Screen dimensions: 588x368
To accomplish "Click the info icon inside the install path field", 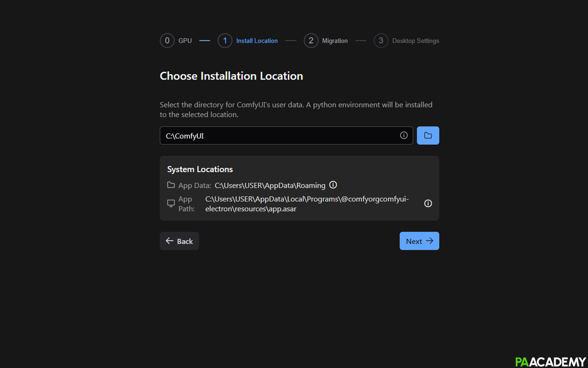I will (x=403, y=135).
